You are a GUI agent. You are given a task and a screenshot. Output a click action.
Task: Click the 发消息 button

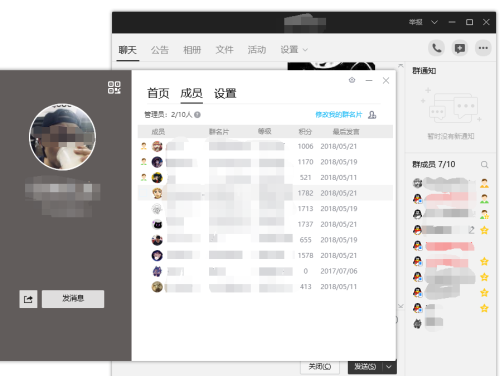click(x=73, y=299)
